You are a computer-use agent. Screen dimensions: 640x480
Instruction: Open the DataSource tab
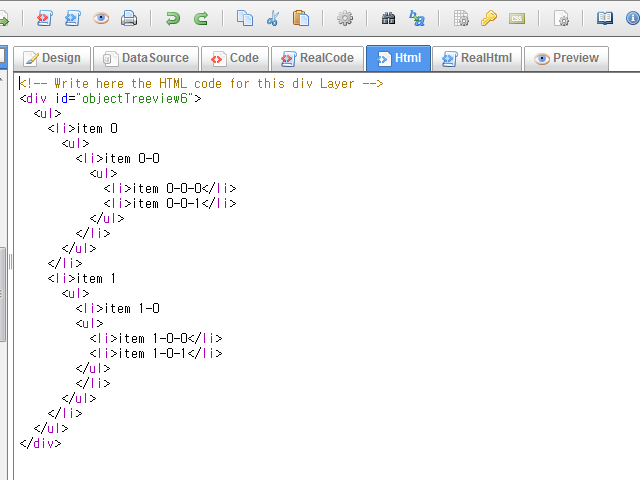145,59
